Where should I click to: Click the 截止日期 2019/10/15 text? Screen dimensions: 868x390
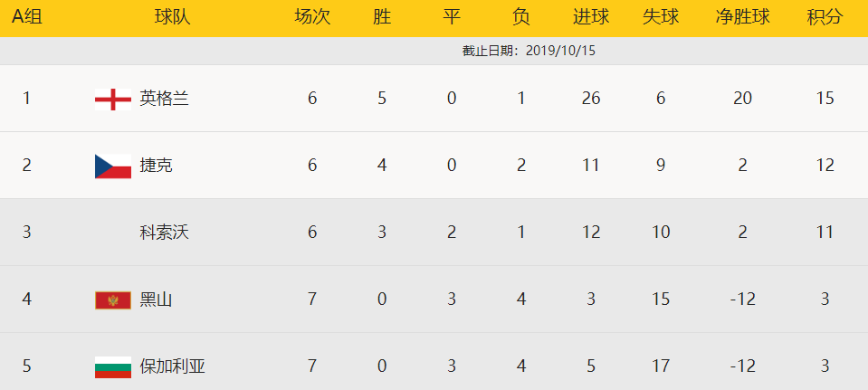coord(529,51)
